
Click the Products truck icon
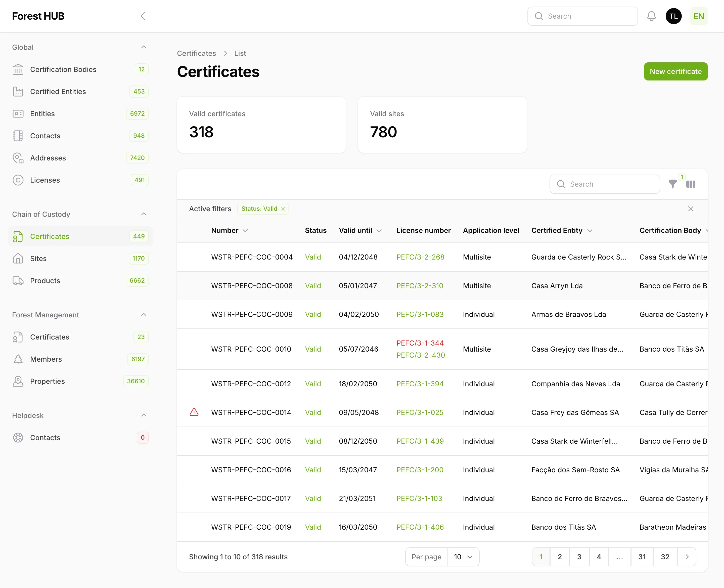coord(18,281)
